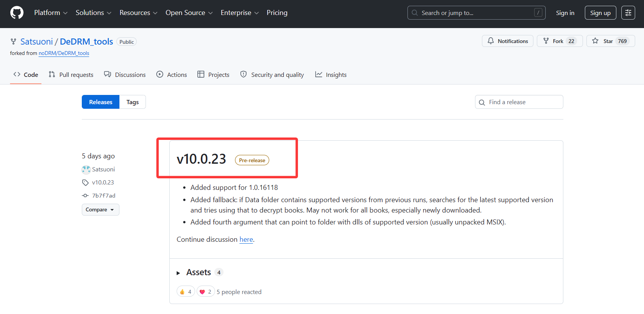Expand the Platform menu
The image size is (644, 314).
(x=51, y=13)
